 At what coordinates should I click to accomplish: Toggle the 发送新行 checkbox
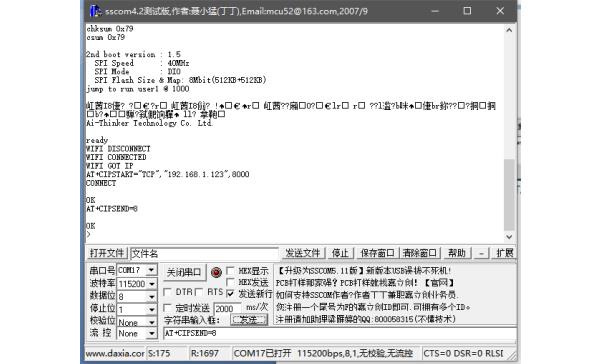pyautogui.click(x=230, y=294)
